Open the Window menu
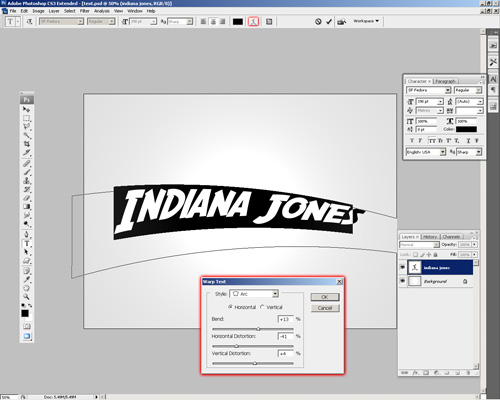 click(x=135, y=11)
